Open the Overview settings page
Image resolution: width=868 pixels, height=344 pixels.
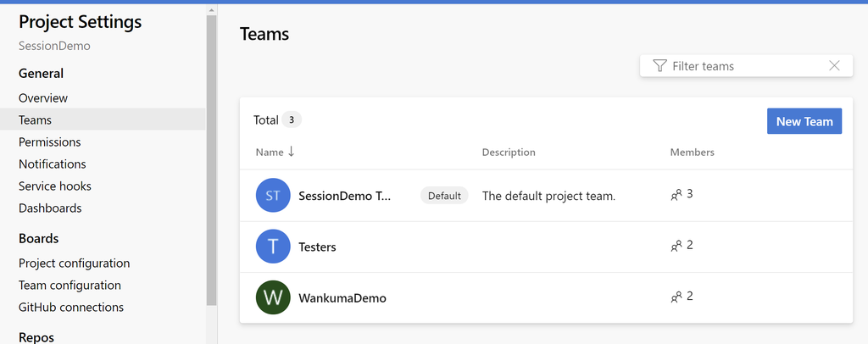[x=43, y=98]
